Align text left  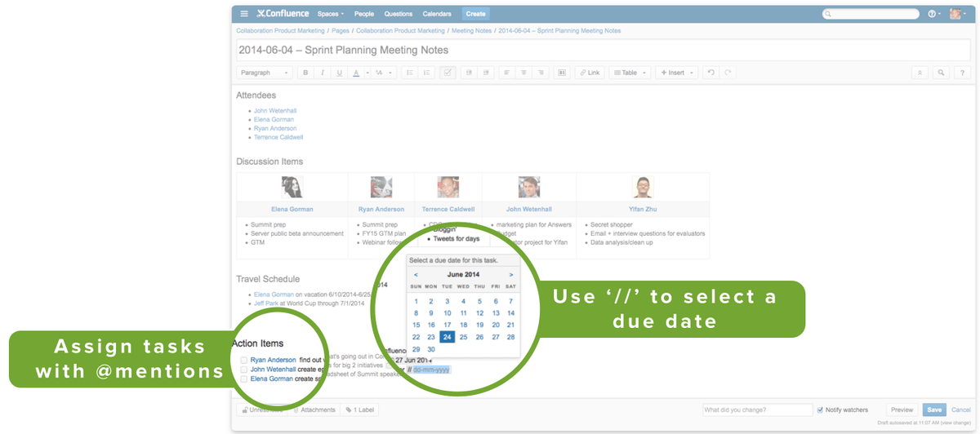(x=507, y=73)
